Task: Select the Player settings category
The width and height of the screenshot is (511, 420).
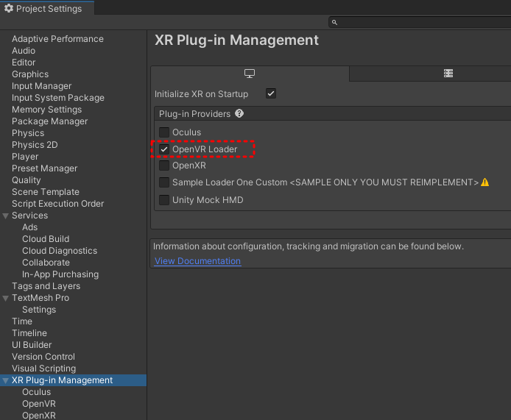Action: click(25, 157)
